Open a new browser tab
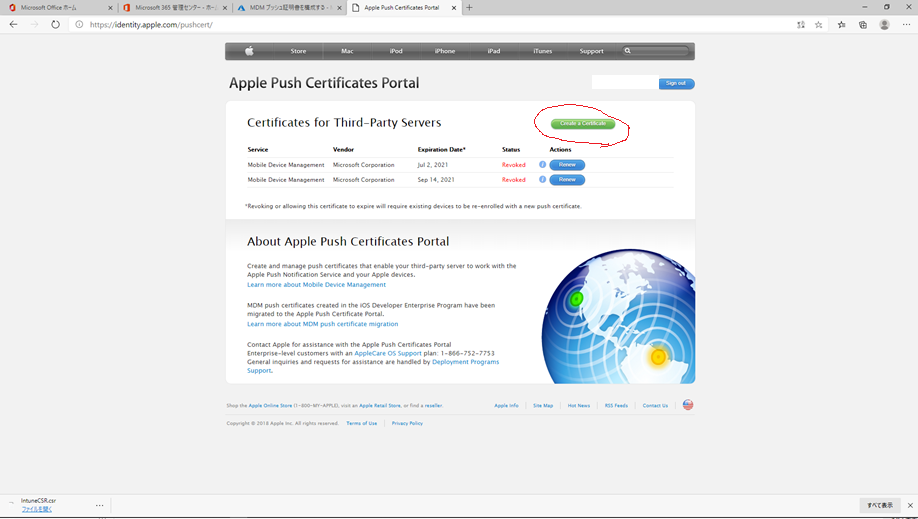The image size is (918, 519). [x=469, y=8]
